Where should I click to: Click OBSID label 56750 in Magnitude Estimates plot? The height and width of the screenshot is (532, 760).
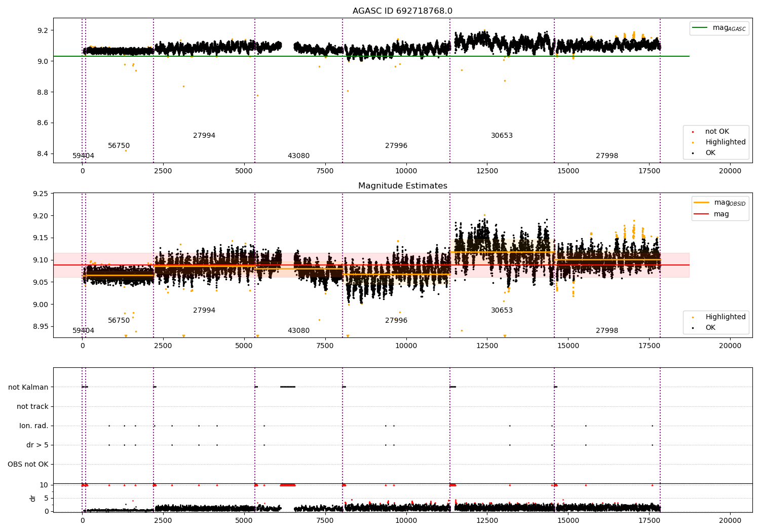coord(119,321)
